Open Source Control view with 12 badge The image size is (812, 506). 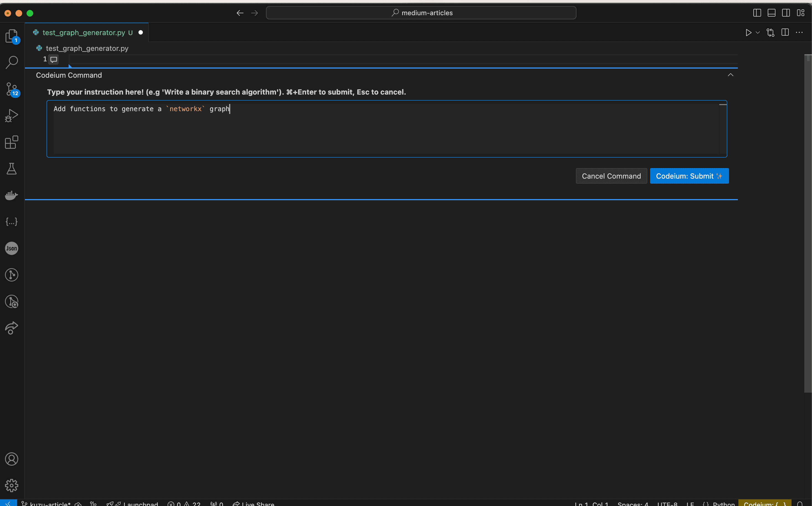click(12, 89)
